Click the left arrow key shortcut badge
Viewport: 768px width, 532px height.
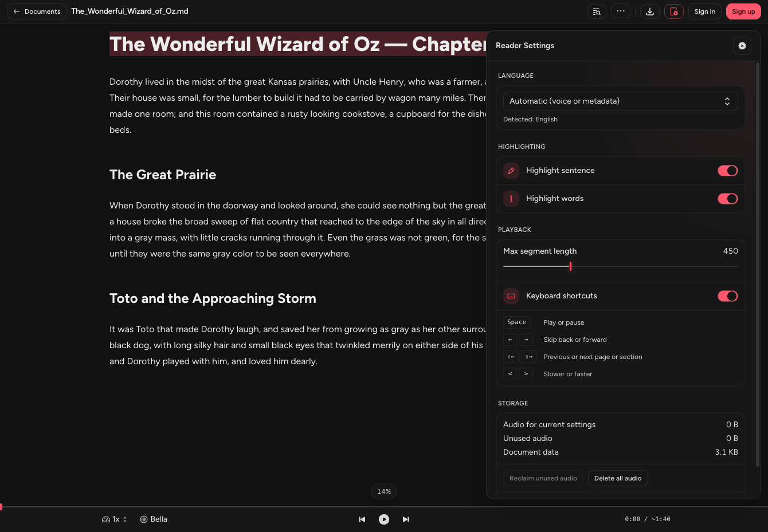click(x=510, y=340)
